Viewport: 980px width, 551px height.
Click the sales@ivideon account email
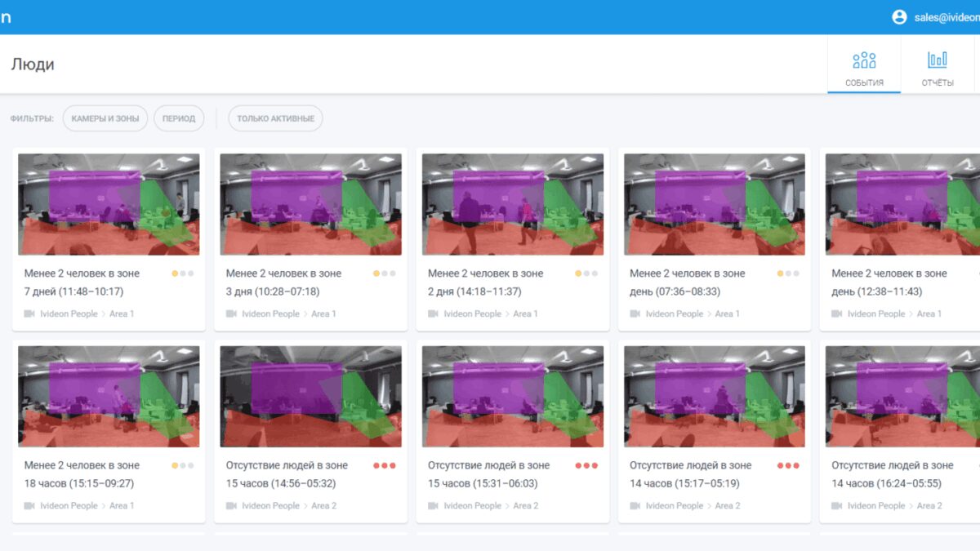(947, 17)
